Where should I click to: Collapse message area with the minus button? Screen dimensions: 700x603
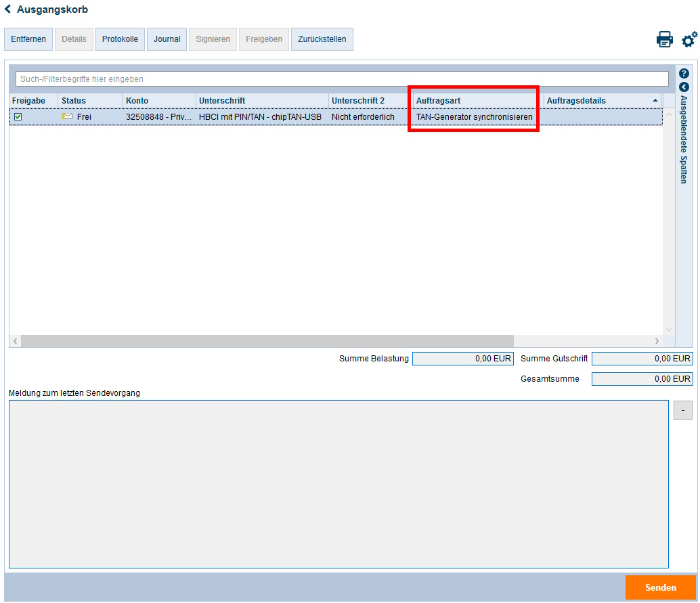click(682, 410)
